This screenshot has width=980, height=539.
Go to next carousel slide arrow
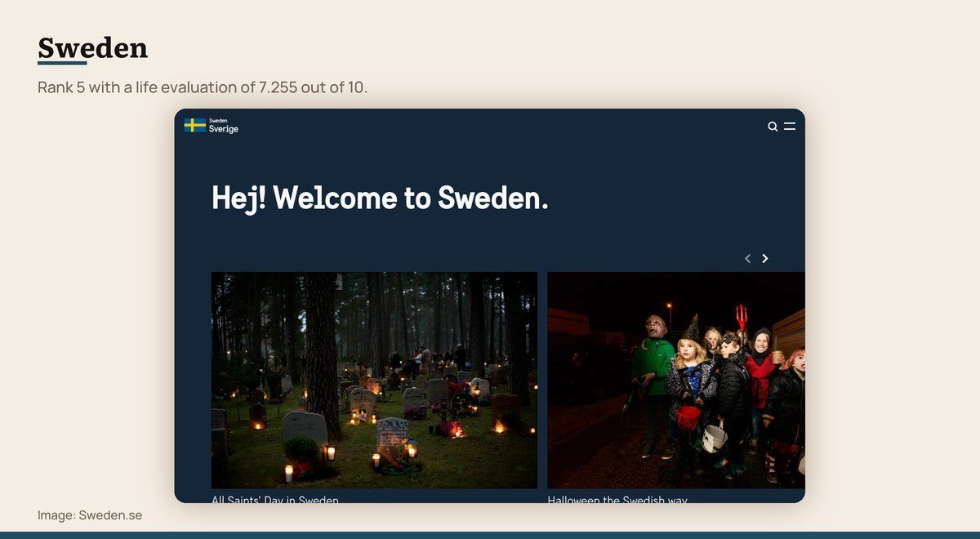click(765, 258)
